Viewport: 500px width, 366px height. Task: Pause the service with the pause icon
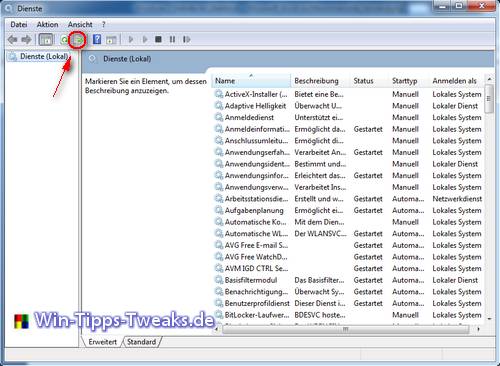(172, 39)
